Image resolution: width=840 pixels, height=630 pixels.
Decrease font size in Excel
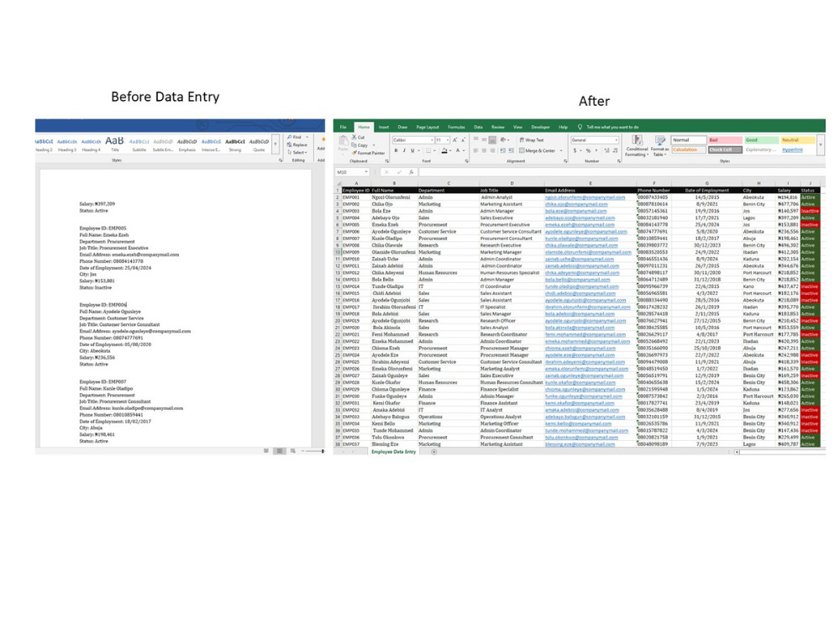click(463, 139)
